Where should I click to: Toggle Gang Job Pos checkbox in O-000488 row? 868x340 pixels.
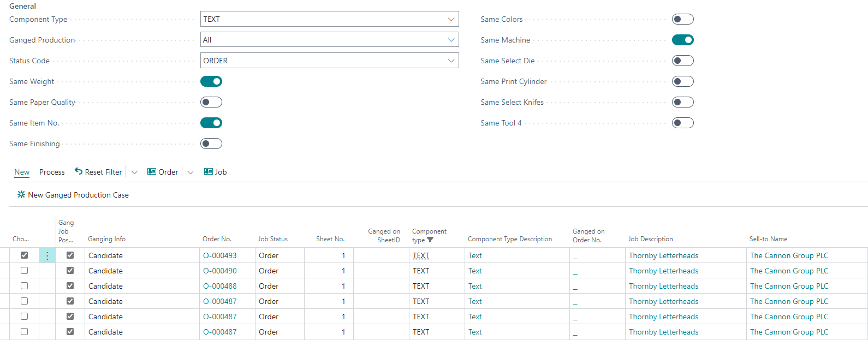click(x=70, y=285)
